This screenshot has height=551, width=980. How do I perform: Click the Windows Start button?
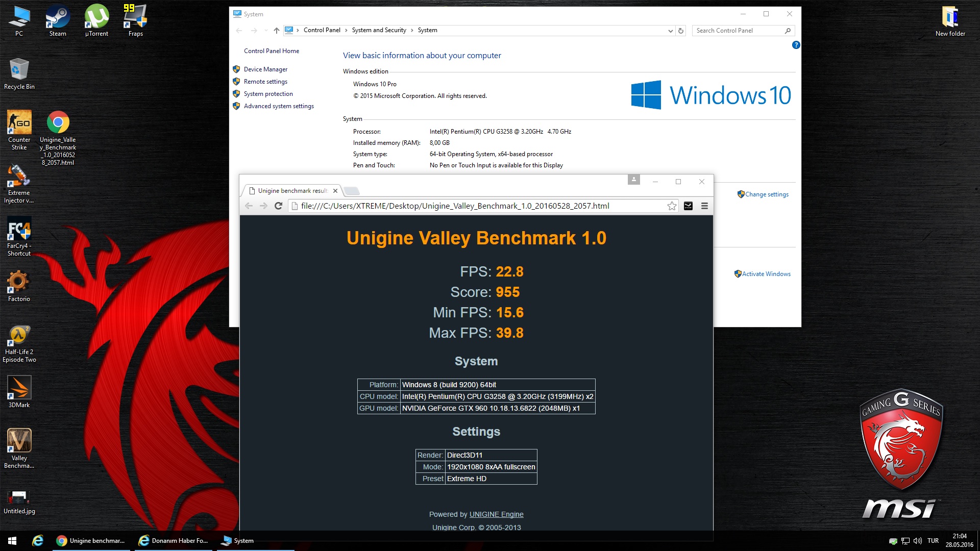point(12,541)
